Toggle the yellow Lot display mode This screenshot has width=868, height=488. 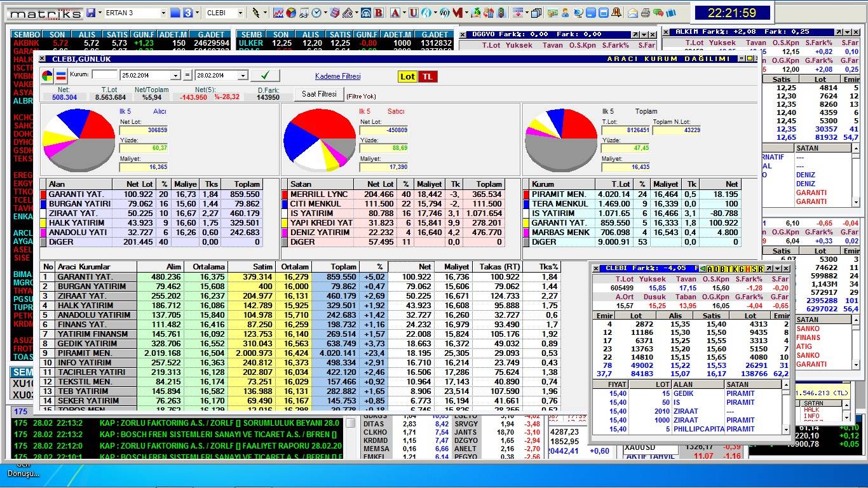click(407, 76)
